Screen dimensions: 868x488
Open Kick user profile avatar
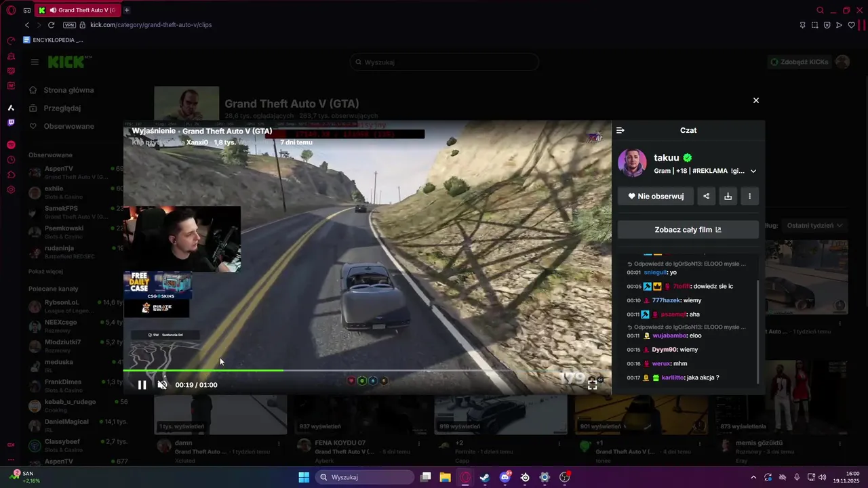(x=842, y=62)
